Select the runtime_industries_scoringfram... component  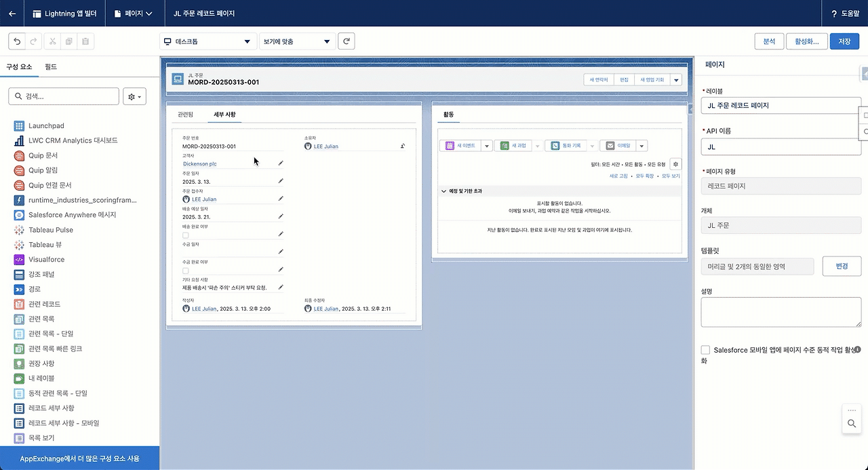(75, 200)
